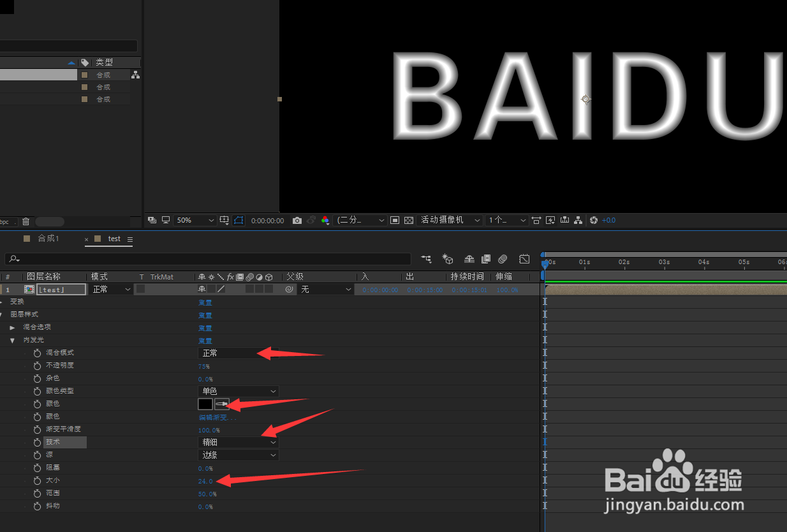The width and height of the screenshot is (787, 532).
Task: Click 重置 reset link for 图层样式
Action: [x=205, y=315]
